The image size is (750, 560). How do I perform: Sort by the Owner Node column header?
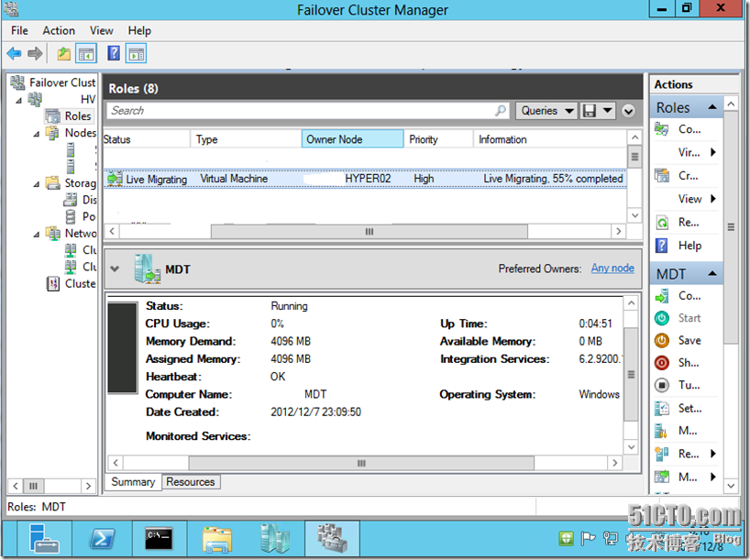[352, 139]
